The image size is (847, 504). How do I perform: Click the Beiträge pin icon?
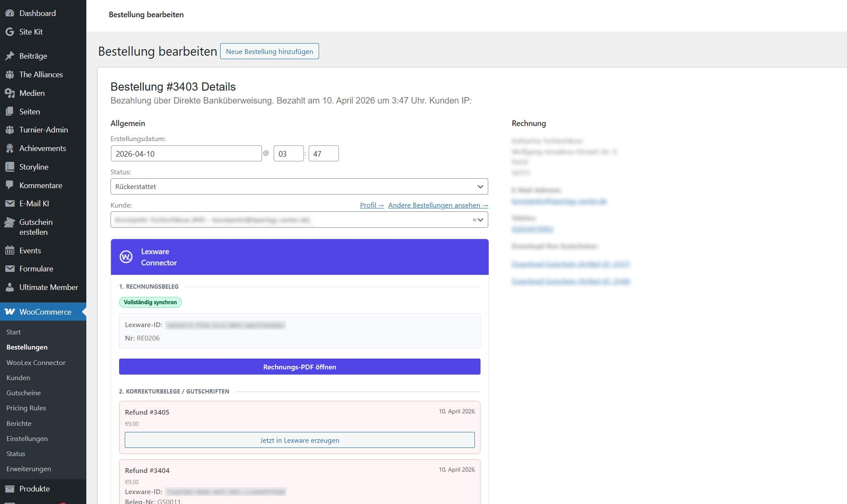point(9,56)
